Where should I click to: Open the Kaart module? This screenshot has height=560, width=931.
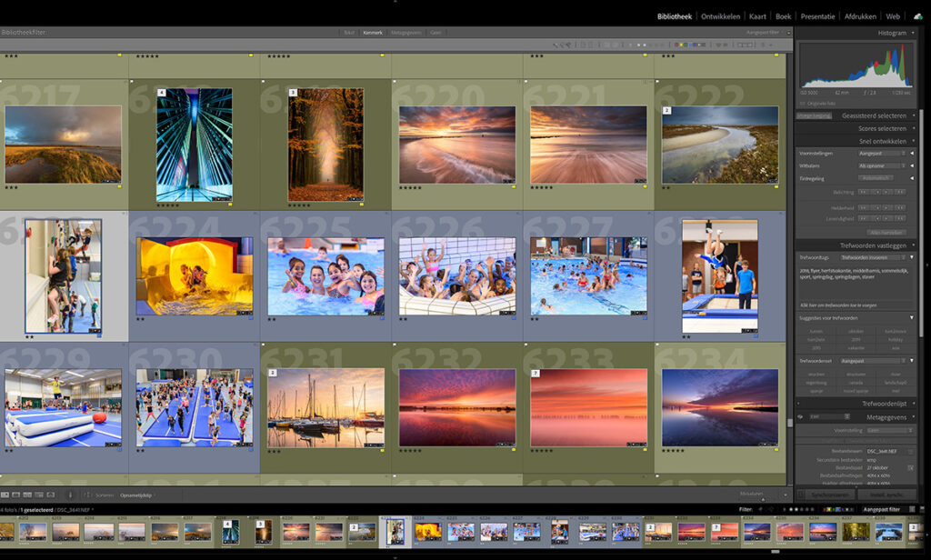(757, 16)
